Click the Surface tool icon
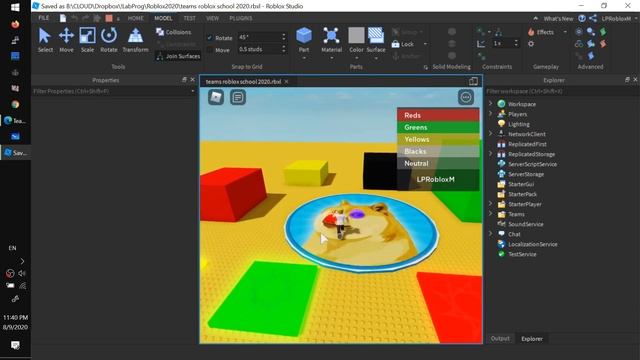This screenshot has height=360, width=640. tap(376, 36)
